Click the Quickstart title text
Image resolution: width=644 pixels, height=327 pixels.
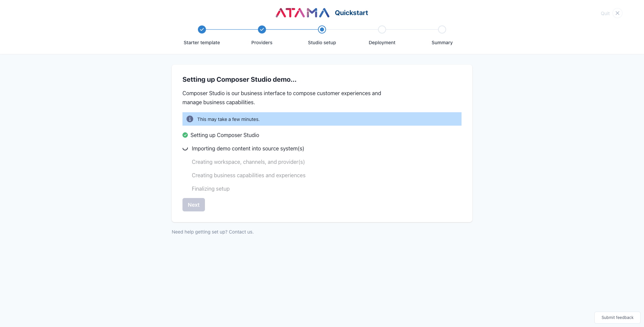351,13
